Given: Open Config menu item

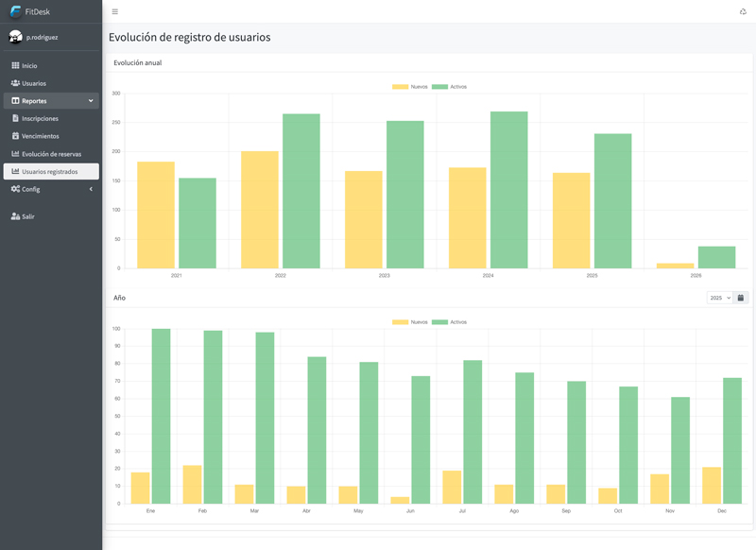Looking at the screenshot, I should point(51,189).
